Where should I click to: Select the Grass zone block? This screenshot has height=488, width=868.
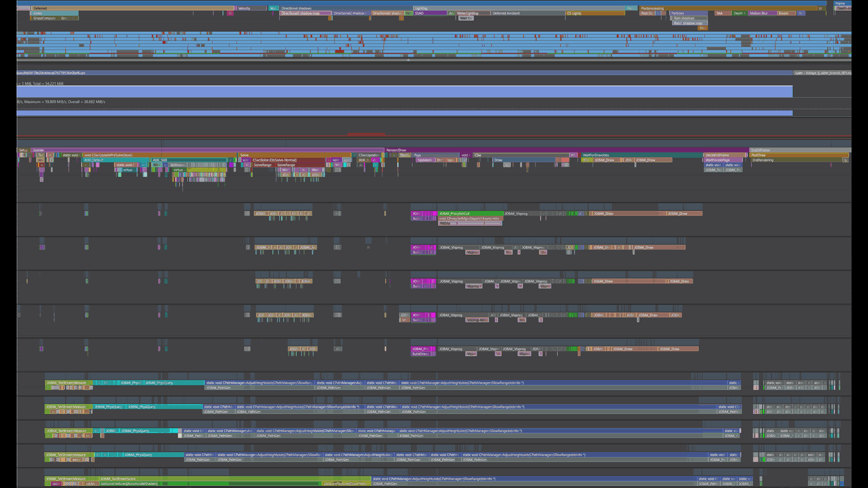55,13
